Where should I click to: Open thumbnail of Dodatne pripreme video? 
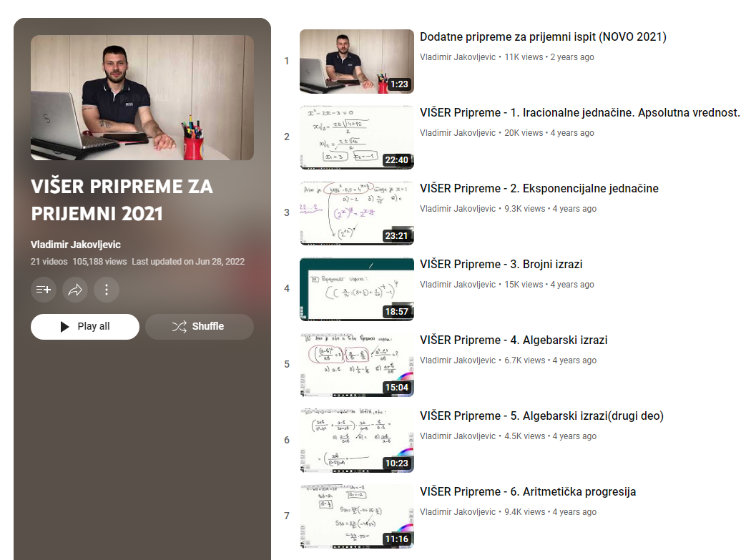pyautogui.click(x=357, y=62)
